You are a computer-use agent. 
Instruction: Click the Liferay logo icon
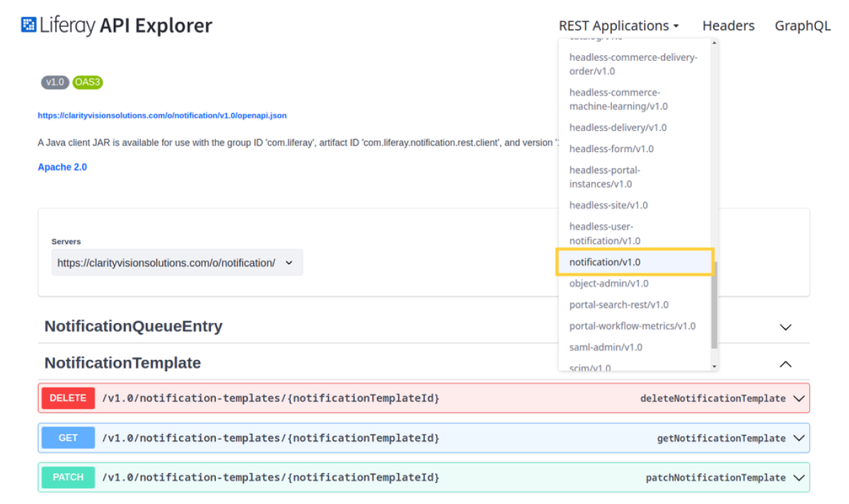click(28, 25)
